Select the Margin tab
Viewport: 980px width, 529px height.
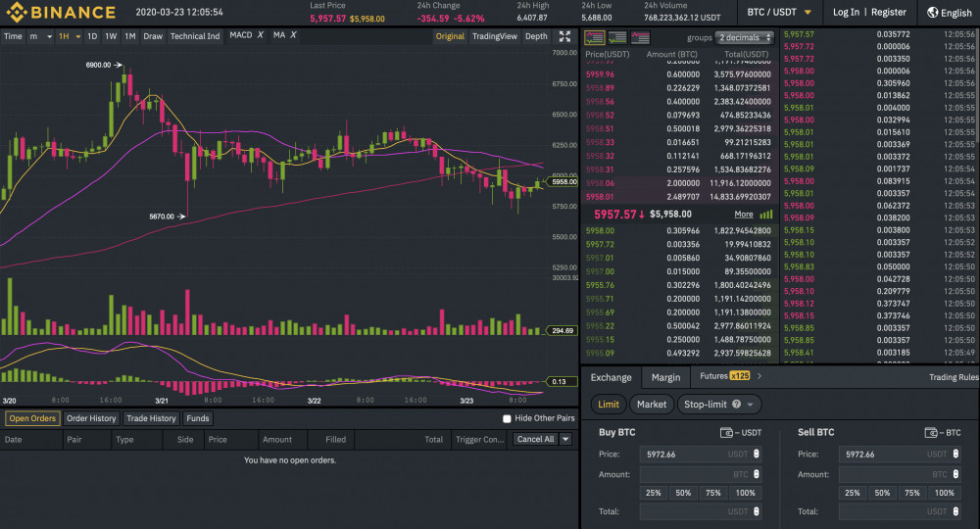pos(665,377)
